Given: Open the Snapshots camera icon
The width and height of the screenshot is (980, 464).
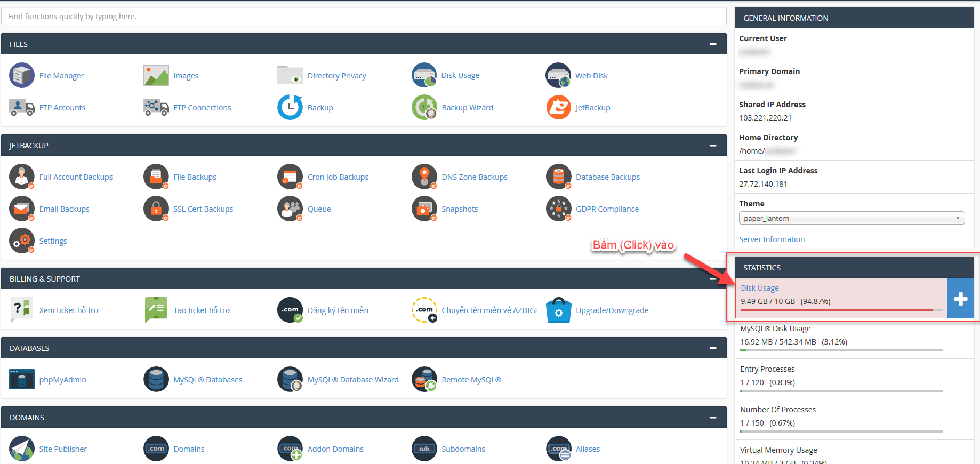Looking at the screenshot, I should (424, 209).
